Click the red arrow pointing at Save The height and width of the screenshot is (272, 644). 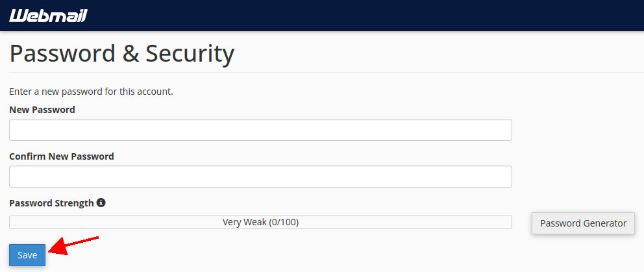point(73,245)
